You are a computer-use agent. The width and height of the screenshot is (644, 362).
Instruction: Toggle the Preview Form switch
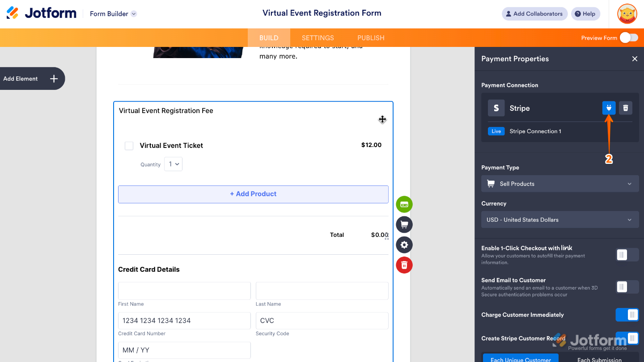point(629,38)
